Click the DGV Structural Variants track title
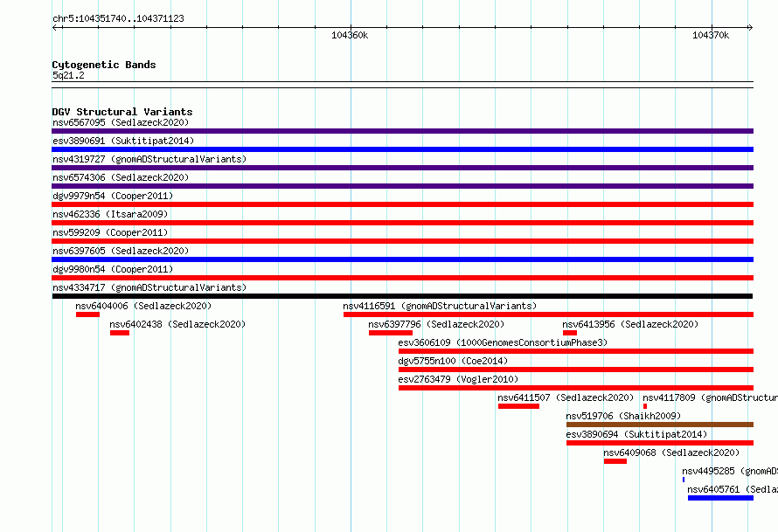This screenshot has width=778, height=532. pyautogui.click(x=122, y=112)
